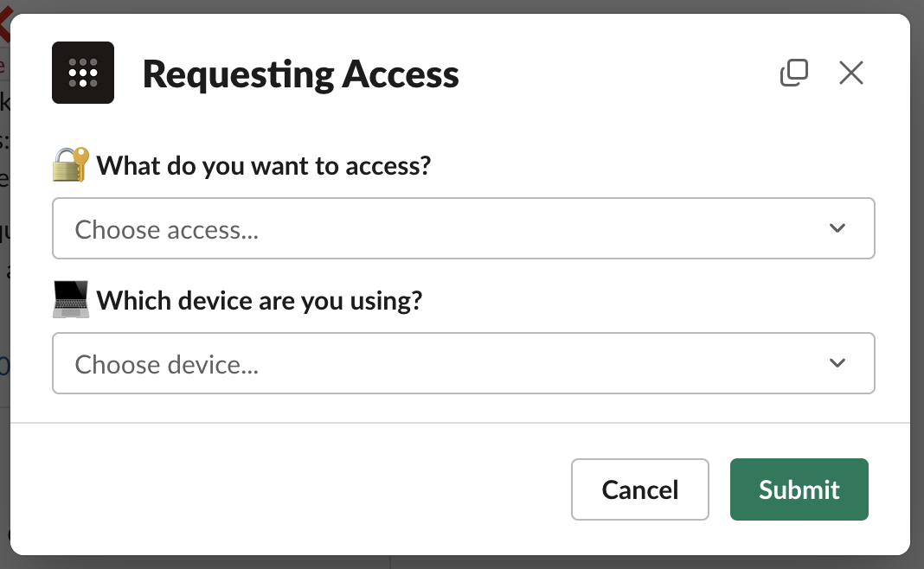
Task: Click the X icon to dismiss the dialog
Action: (850, 73)
